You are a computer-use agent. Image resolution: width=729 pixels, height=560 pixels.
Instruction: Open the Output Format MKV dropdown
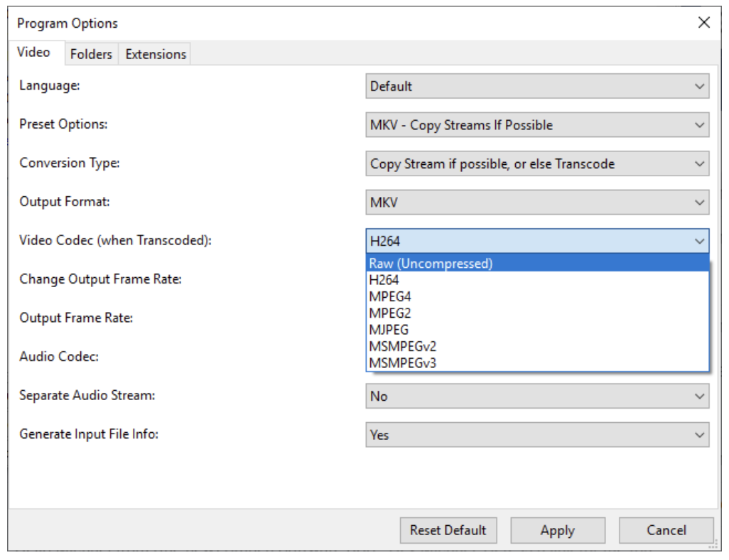tap(537, 203)
